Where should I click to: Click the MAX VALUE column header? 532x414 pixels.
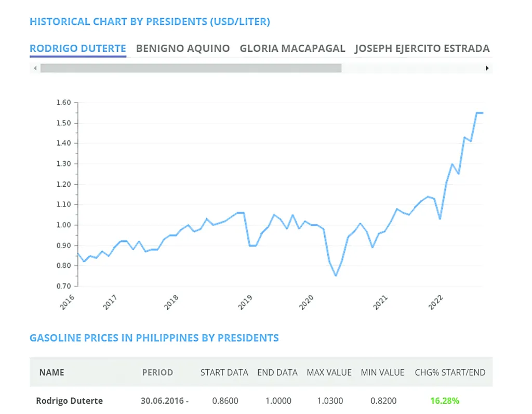329,372
